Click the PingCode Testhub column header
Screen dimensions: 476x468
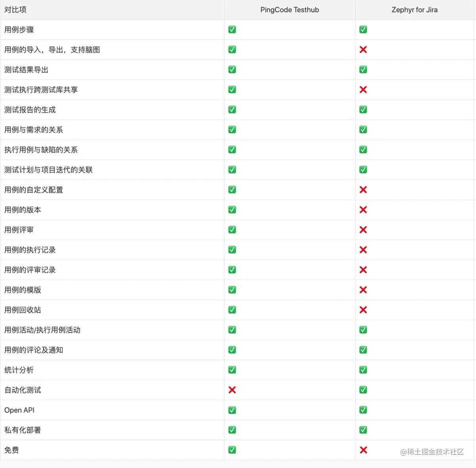[x=290, y=10]
